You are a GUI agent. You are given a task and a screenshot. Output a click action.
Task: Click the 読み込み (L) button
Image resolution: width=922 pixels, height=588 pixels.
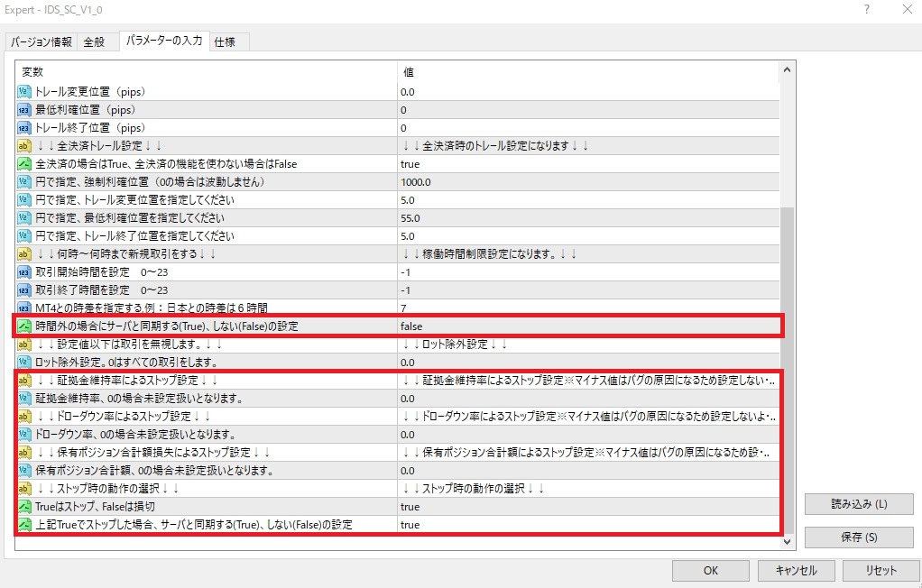point(858,503)
